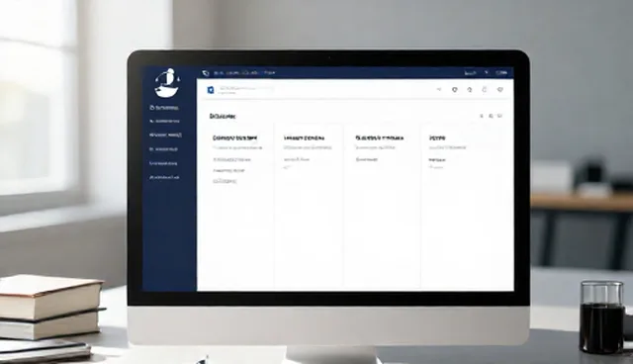Click the last icon at the right end of the white header
The image size is (633, 364).
500,90
